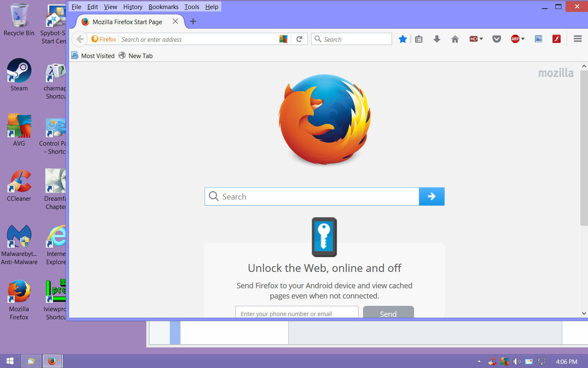Submit search with the blue arrow button
588x368 pixels.
click(432, 197)
